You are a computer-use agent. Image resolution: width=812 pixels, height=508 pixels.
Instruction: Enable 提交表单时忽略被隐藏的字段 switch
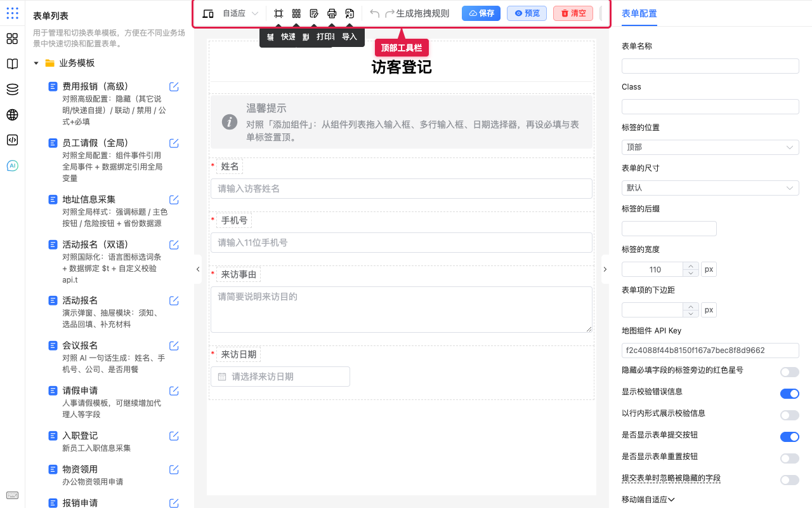789,480
